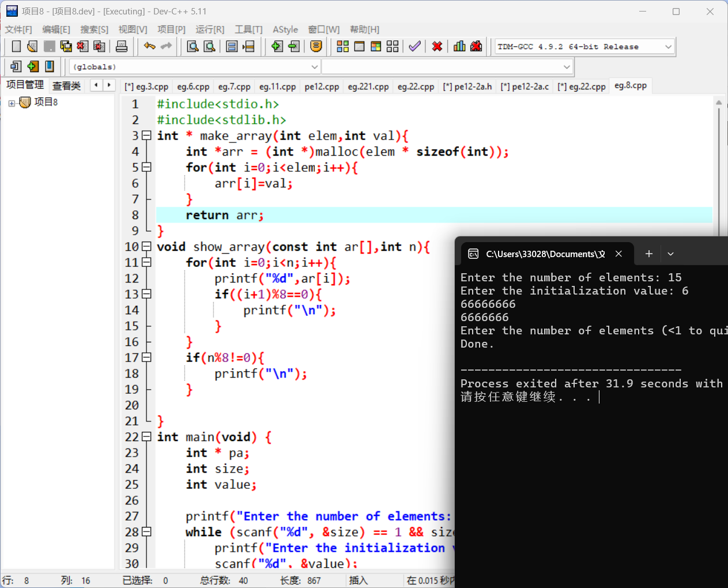
Task: Click the Save All icon
Action: point(66,47)
